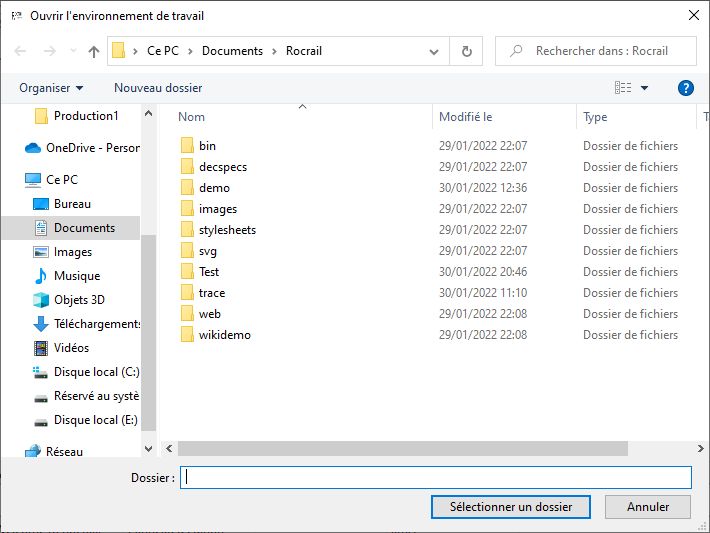Expand the address bar history dropdown

(434, 52)
